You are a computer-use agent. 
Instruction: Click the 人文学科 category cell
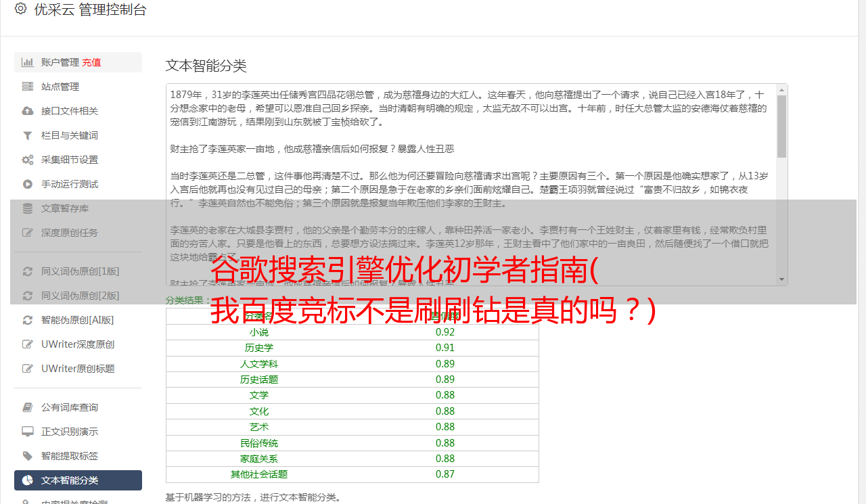[259, 364]
